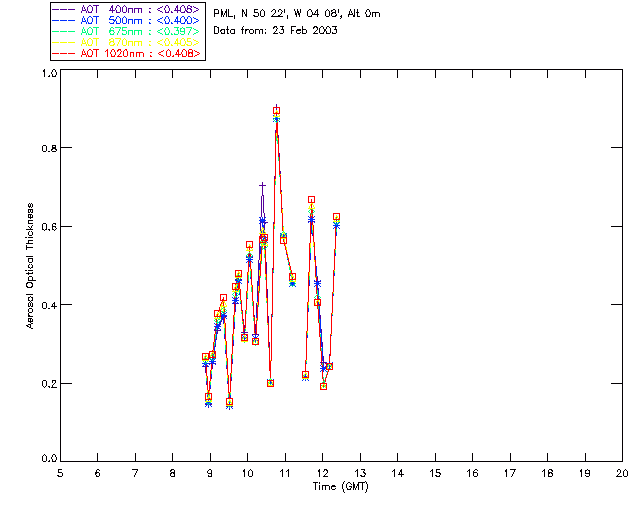640x512 pixels.
Task: Click the x-axis tick label 6
Action: pyautogui.click(x=98, y=473)
